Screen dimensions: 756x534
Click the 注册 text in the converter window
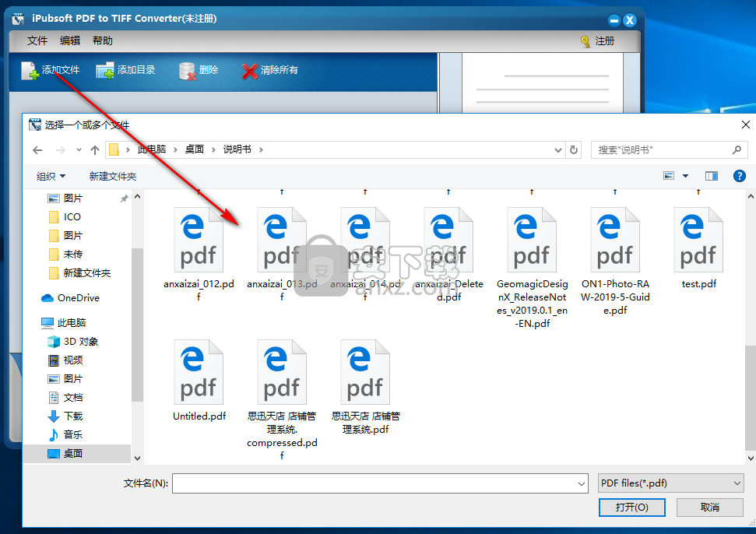[x=605, y=41]
